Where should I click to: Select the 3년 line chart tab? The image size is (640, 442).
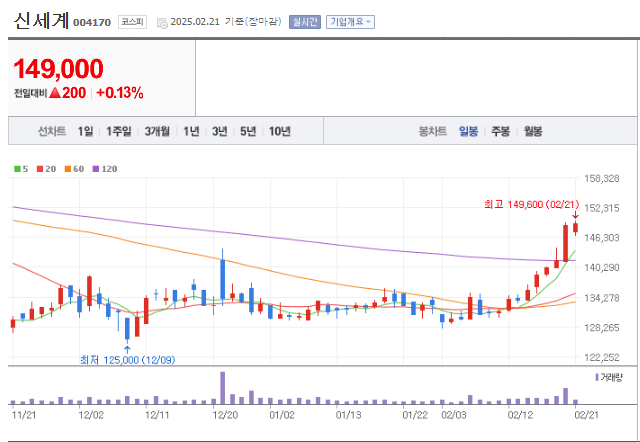(220, 131)
